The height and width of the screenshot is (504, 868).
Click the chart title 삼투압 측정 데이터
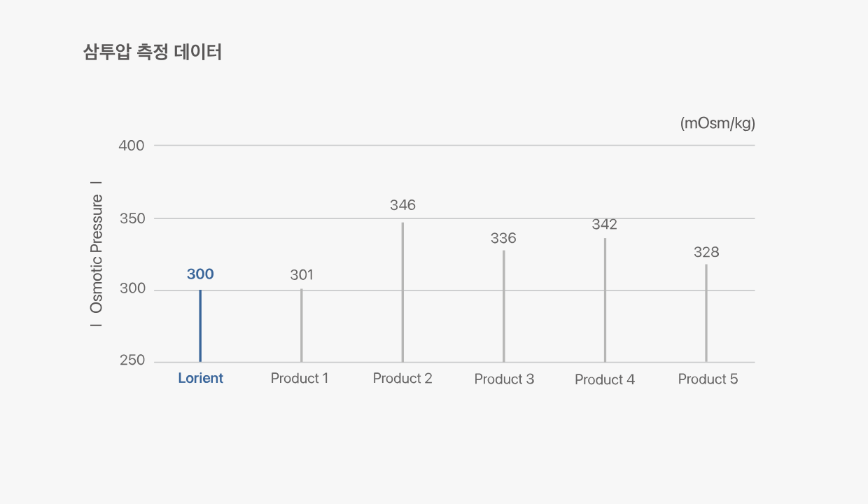point(152,52)
